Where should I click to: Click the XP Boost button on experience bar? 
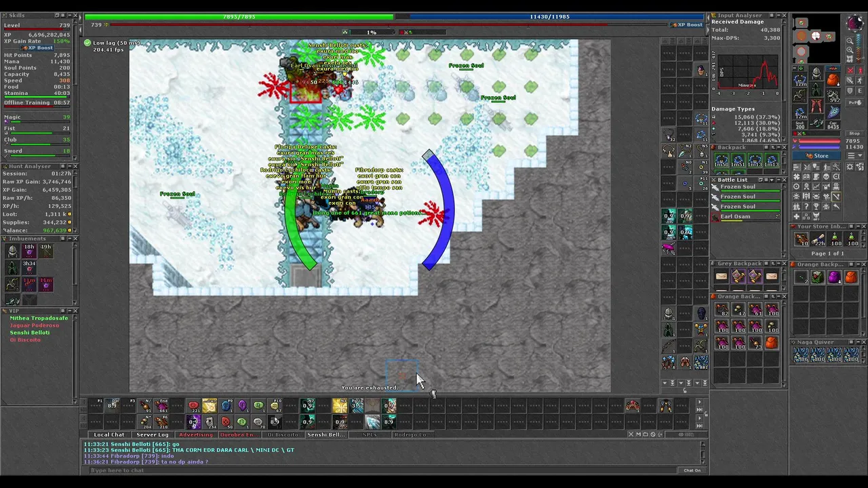coord(688,25)
